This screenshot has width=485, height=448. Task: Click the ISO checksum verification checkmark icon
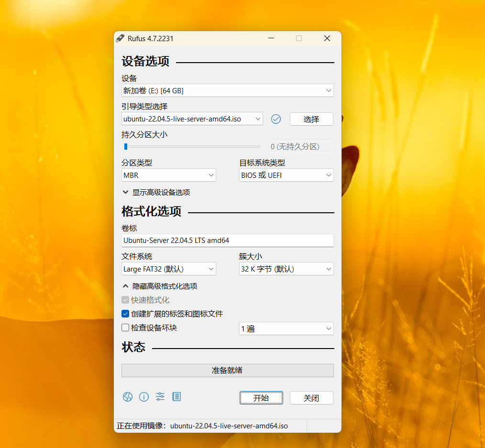click(x=276, y=119)
